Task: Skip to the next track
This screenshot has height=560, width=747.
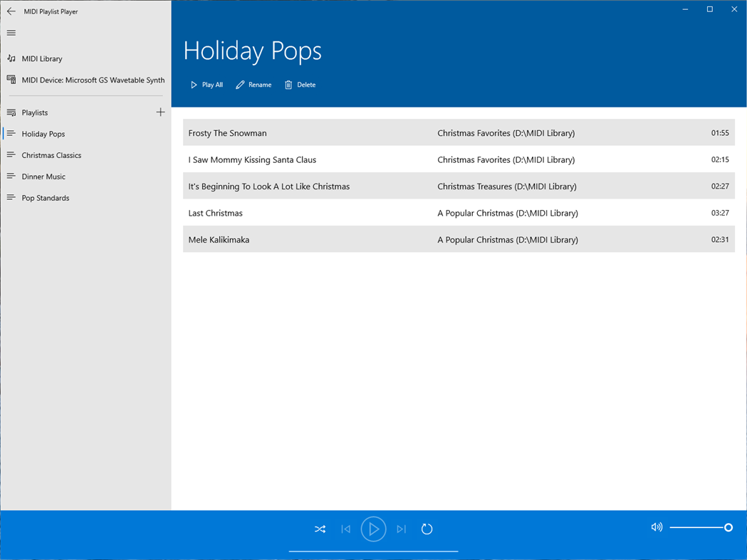Action: coord(400,529)
